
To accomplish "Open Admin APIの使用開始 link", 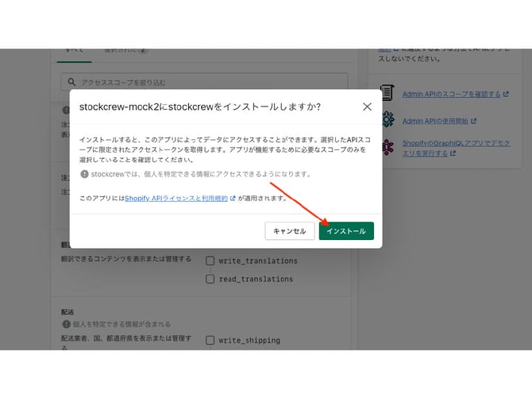I will [x=435, y=122].
